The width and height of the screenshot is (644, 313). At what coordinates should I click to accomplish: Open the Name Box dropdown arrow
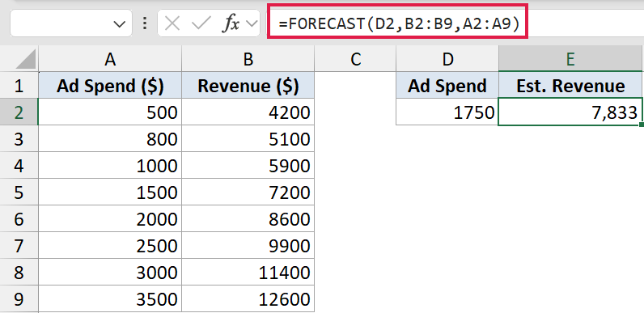coord(120,23)
